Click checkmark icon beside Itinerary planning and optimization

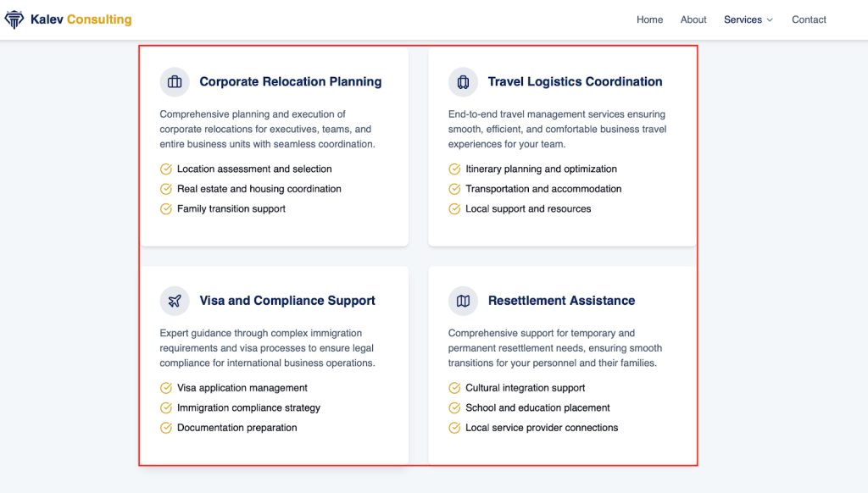coord(454,169)
